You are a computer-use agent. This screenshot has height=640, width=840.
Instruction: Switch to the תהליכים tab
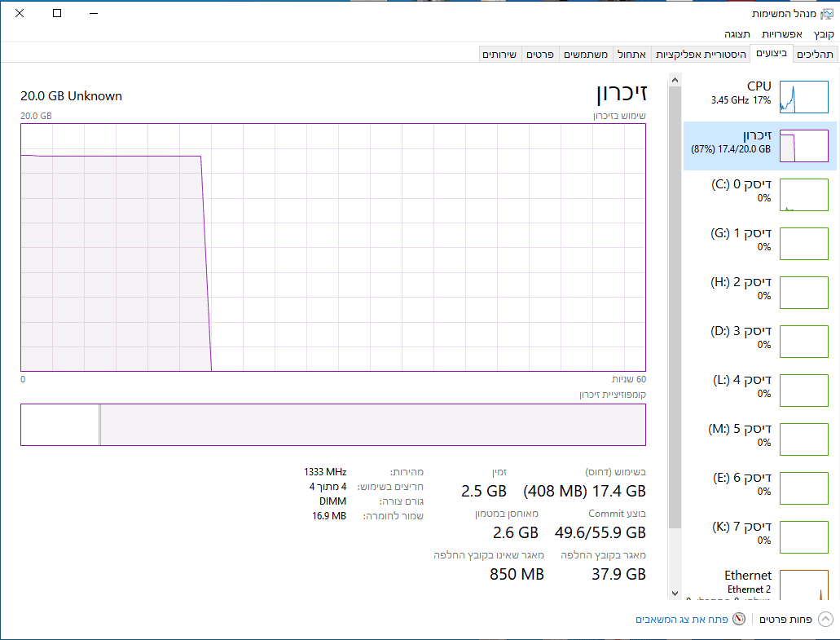pyautogui.click(x=815, y=54)
